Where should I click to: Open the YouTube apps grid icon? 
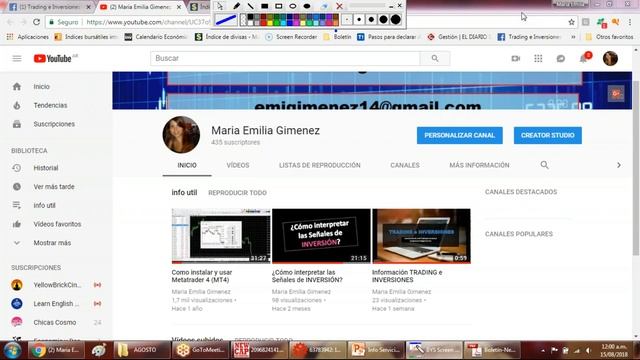pyautogui.click(x=538, y=58)
